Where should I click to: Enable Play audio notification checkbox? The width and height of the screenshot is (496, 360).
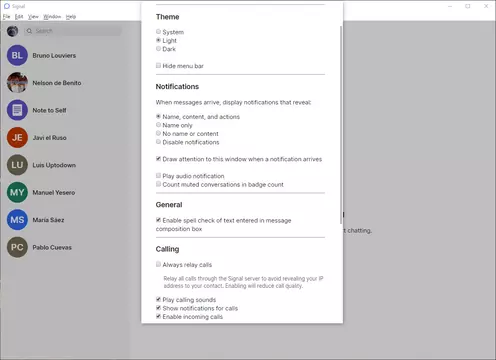pos(158,176)
